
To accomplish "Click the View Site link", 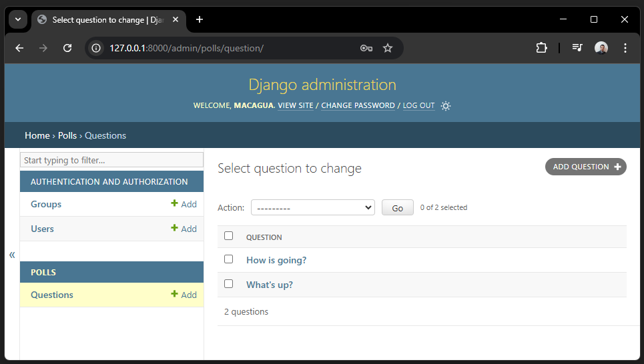I will point(296,105).
